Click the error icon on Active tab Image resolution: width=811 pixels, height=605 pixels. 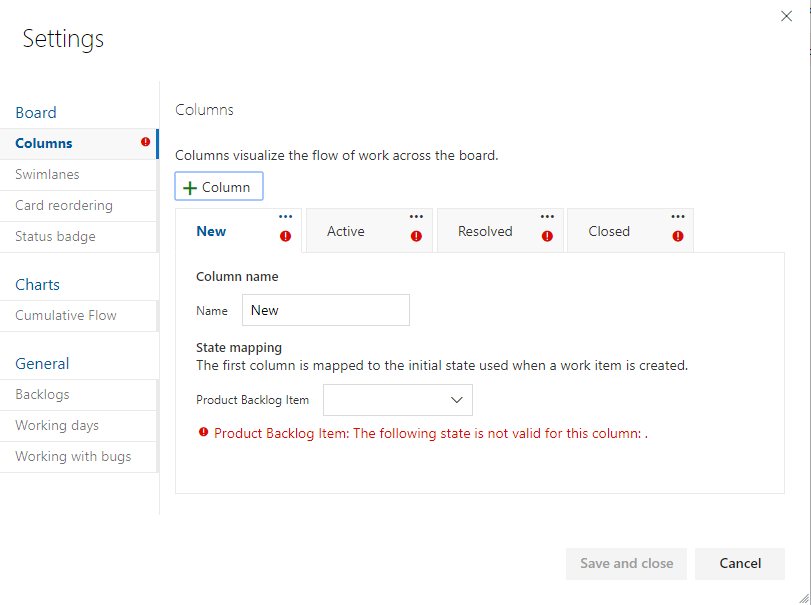coord(416,237)
